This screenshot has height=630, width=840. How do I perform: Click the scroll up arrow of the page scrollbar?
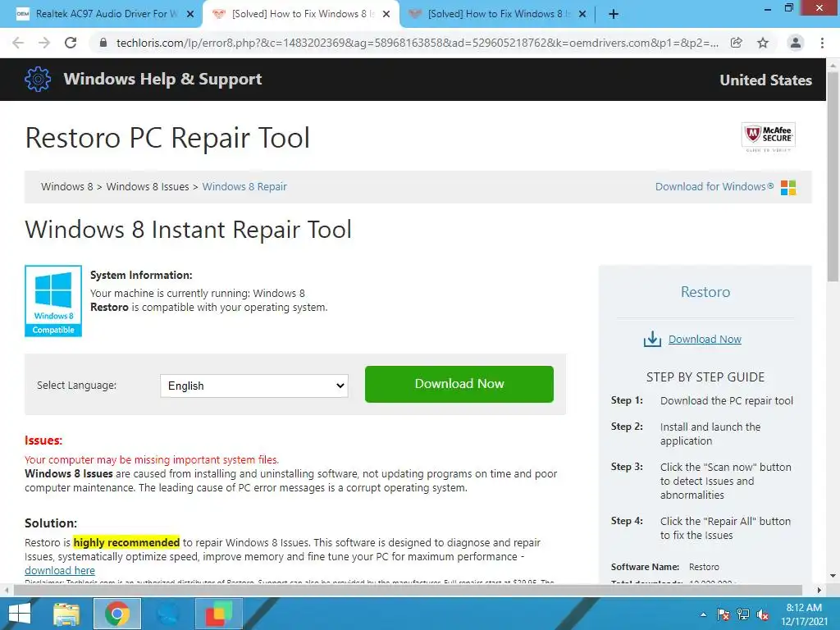[833, 64]
